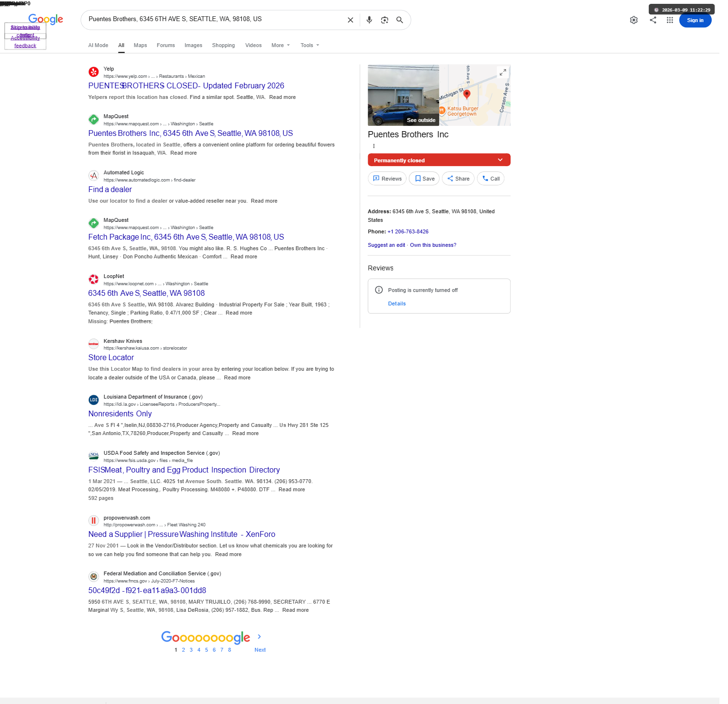Expand the map with the fullscreen icon

(502, 73)
